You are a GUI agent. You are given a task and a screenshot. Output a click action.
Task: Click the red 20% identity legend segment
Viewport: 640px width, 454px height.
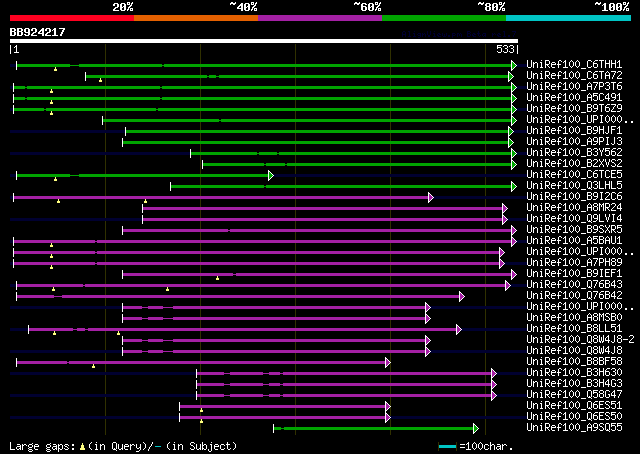(x=72, y=18)
